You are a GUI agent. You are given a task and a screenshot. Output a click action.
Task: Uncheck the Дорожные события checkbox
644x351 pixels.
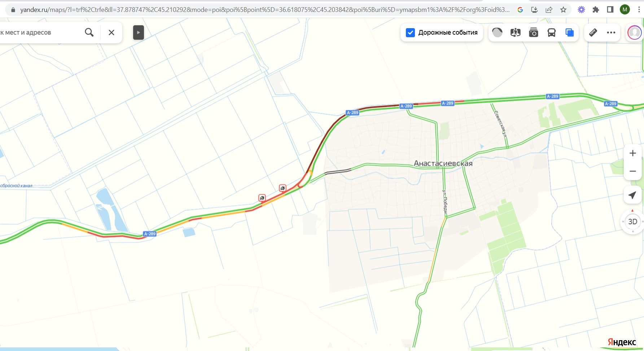(x=410, y=32)
